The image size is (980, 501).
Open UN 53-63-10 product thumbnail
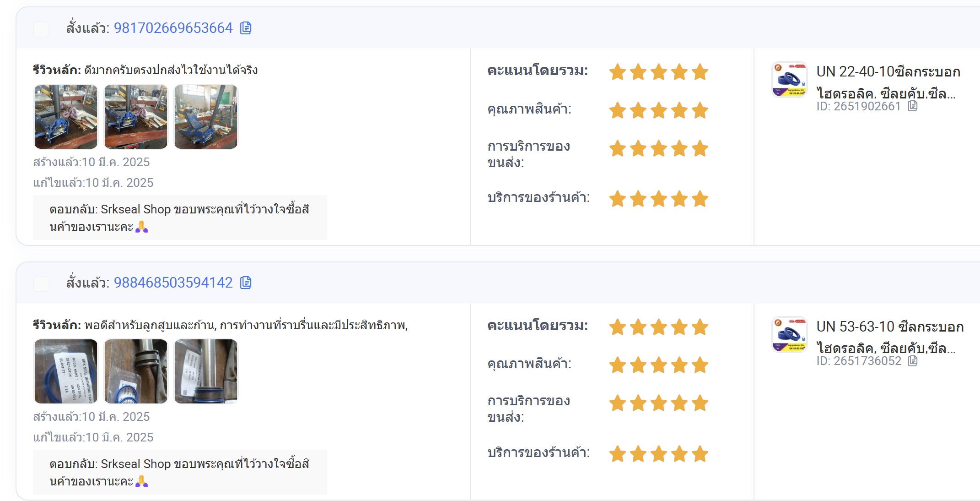pyautogui.click(x=789, y=334)
